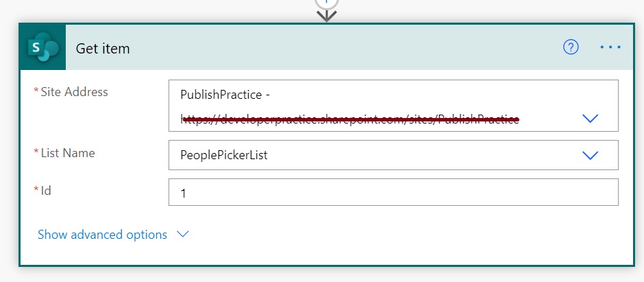Open help for the Get item action

(x=571, y=47)
